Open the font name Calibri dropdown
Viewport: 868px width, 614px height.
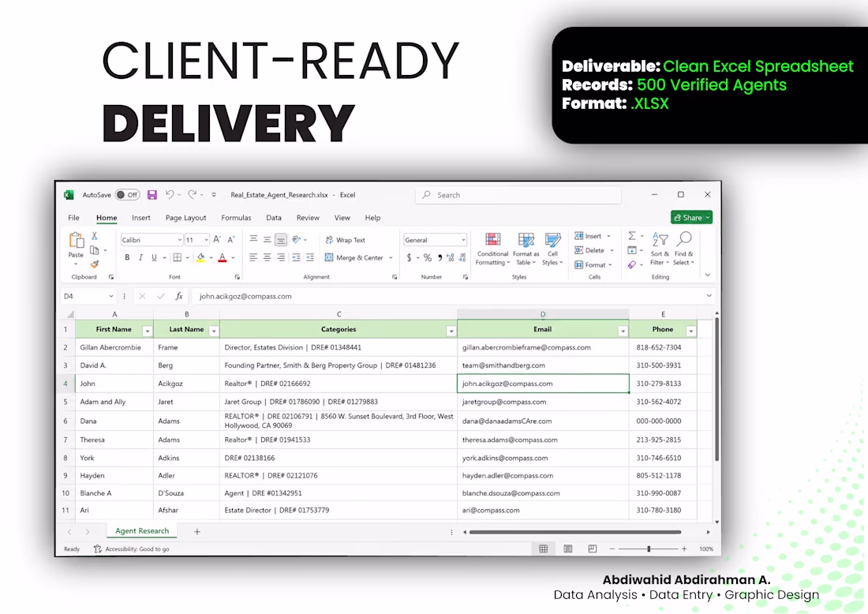pos(180,240)
